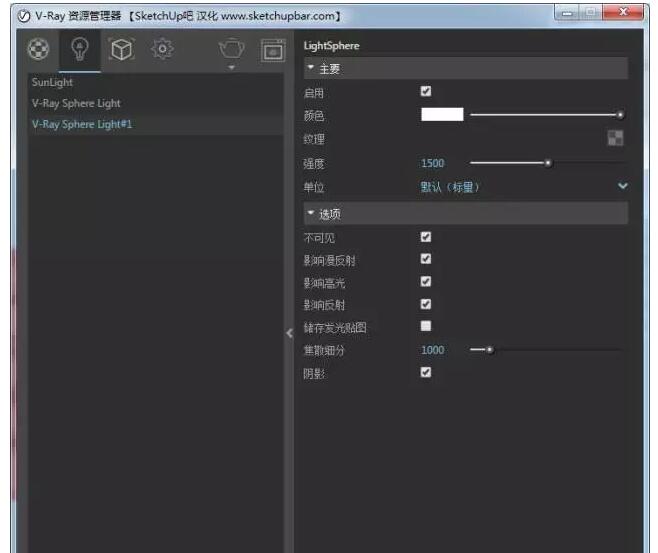Toggle the 不可见 checkbox
The height and width of the screenshot is (553, 658).
[426, 237]
